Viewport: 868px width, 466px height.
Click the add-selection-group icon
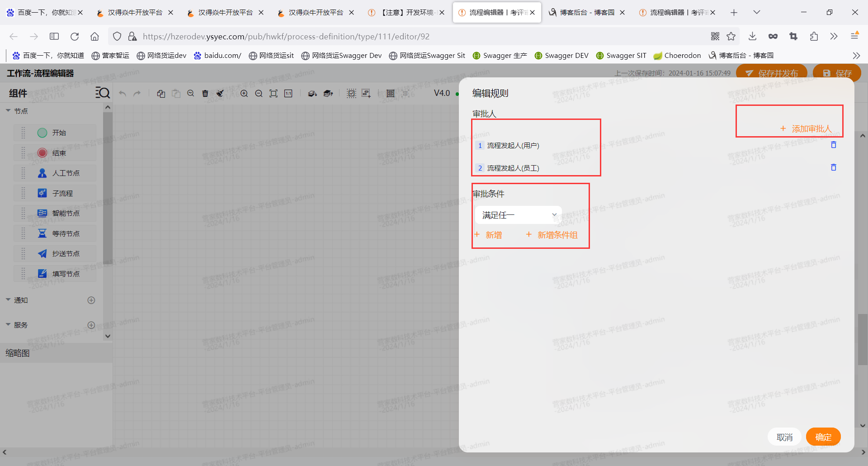366,93
